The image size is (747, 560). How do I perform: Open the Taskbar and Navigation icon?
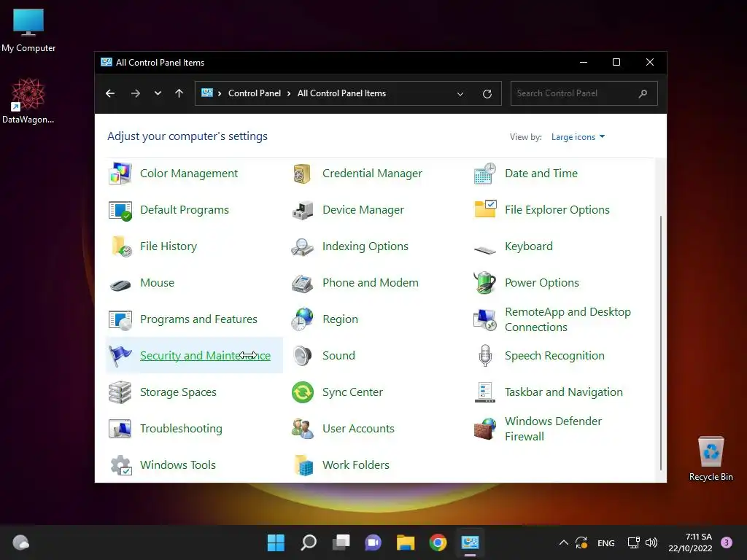[485, 392]
